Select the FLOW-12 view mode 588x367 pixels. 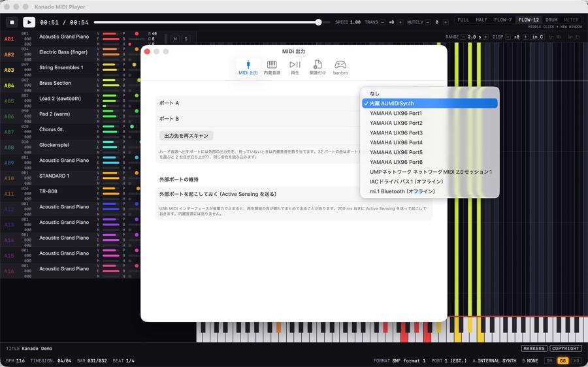tap(529, 20)
